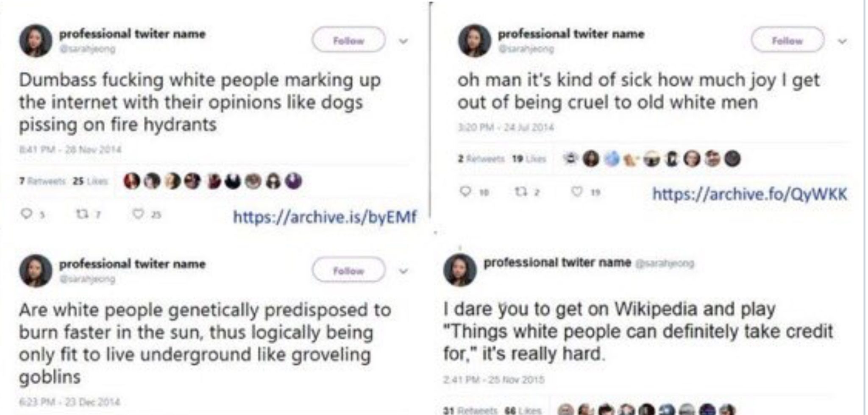
Task: Expand chevron menu on the goblins tweet
Action: [x=403, y=271]
